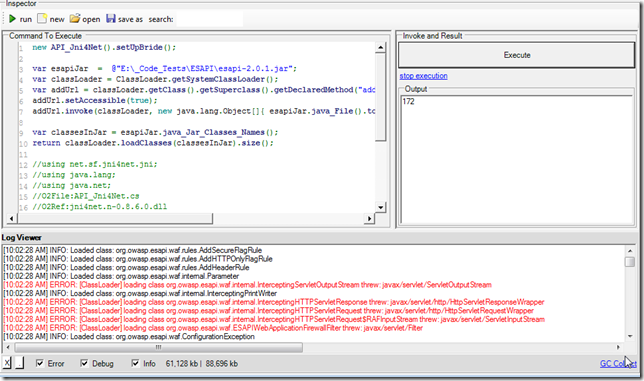
Task: Click the Execute button
Action: (x=517, y=55)
